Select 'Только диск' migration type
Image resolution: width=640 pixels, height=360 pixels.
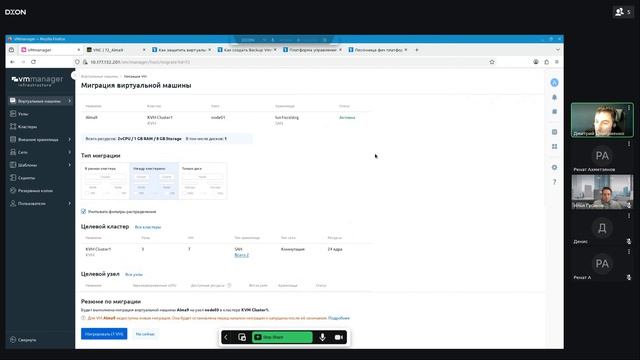click(x=203, y=181)
